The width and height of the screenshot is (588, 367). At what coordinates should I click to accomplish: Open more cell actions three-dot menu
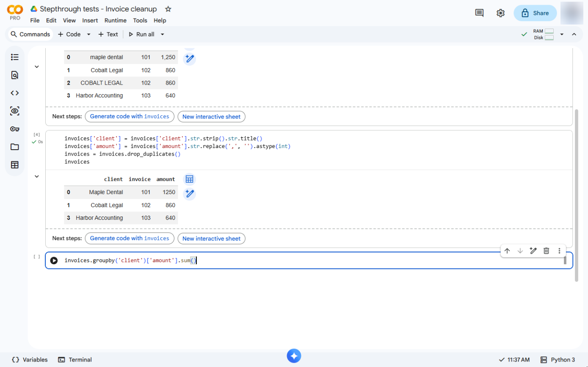(559, 251)
